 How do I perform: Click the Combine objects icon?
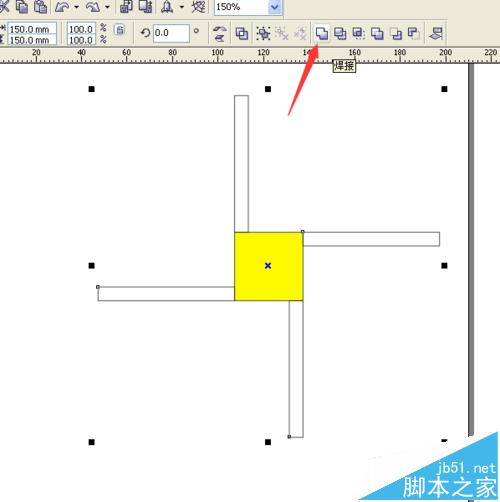pos(242,33)
